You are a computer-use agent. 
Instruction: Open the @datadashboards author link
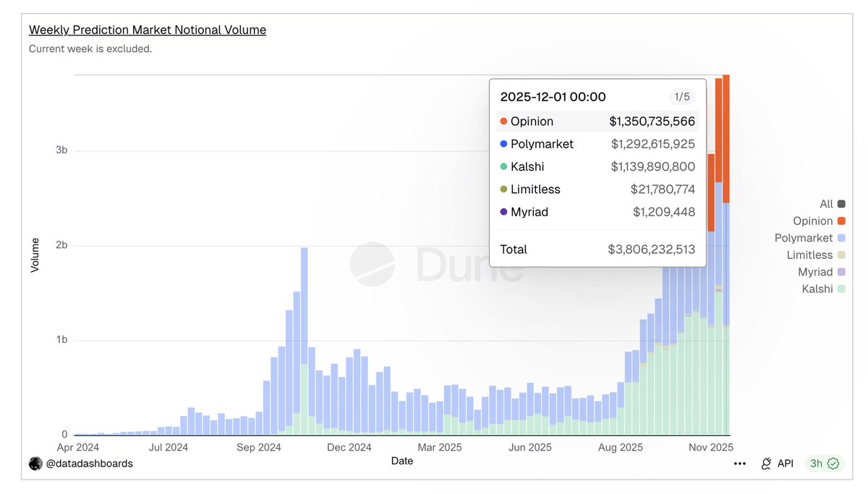90,464
